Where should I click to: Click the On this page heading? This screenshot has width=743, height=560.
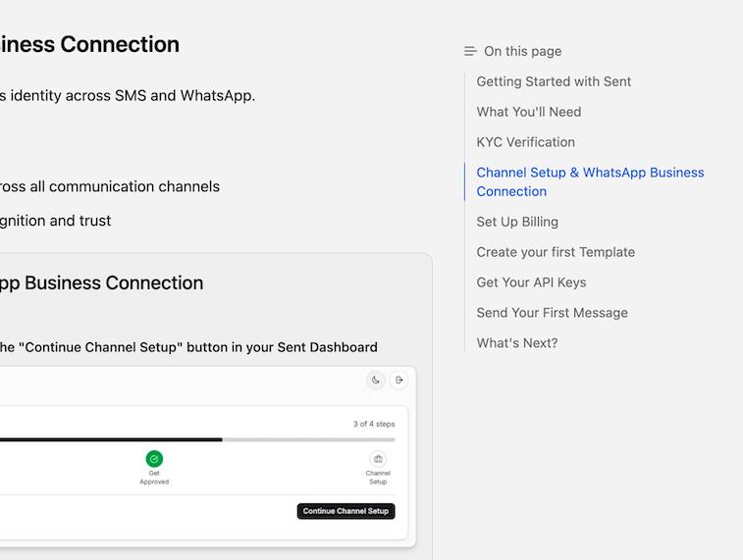coord(522,51)
